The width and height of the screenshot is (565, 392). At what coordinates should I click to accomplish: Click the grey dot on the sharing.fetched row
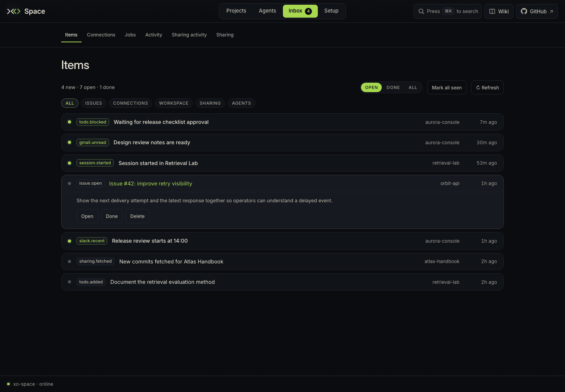point(69,261)
